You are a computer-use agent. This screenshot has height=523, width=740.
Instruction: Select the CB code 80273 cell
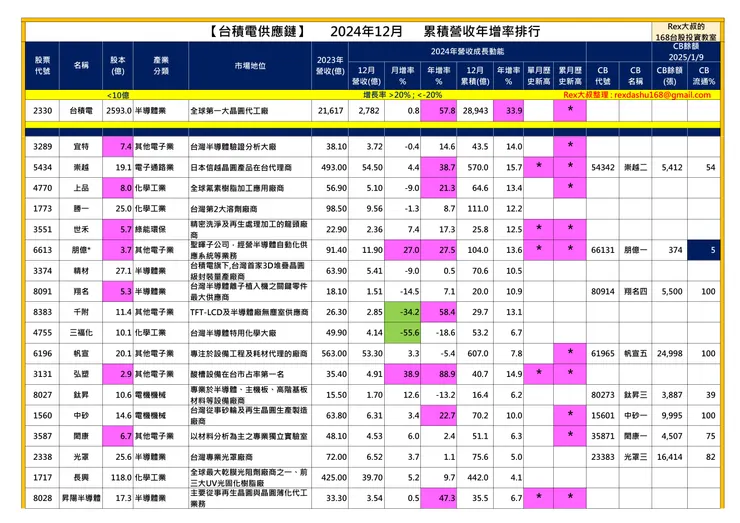pos(603,395)
